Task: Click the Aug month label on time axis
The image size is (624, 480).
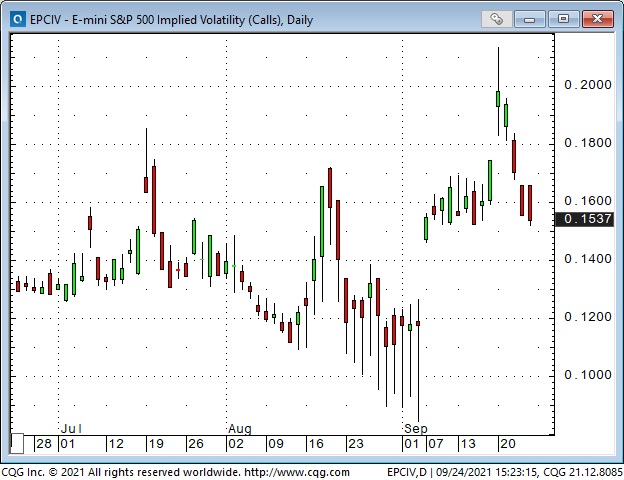Action: [240, 429]
